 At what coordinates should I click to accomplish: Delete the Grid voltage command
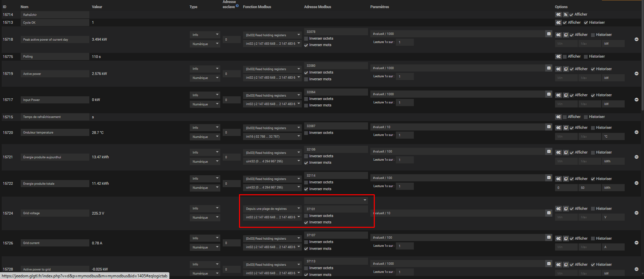[637, 213]
